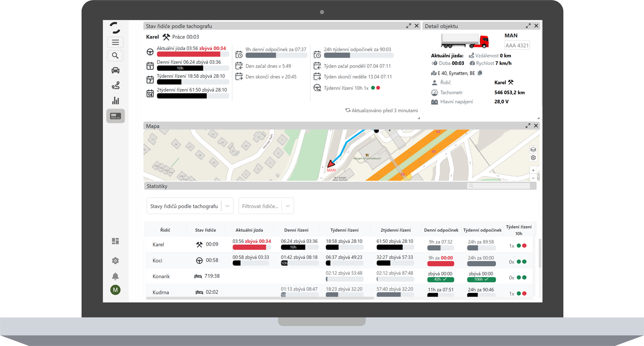Open the bar chart statistics icon
The height and width of the screenshot is (346, 644).
pos(115,101)
